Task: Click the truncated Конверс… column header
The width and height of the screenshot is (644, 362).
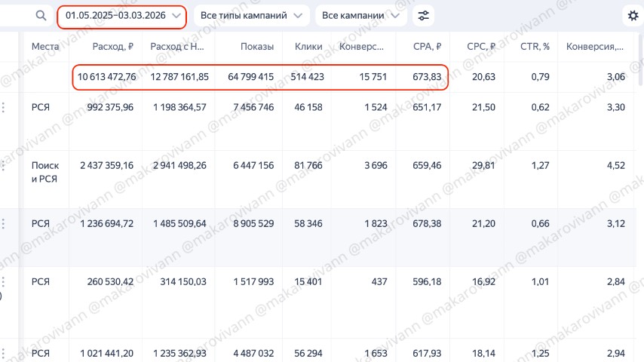Action: (x=363, y=47)
